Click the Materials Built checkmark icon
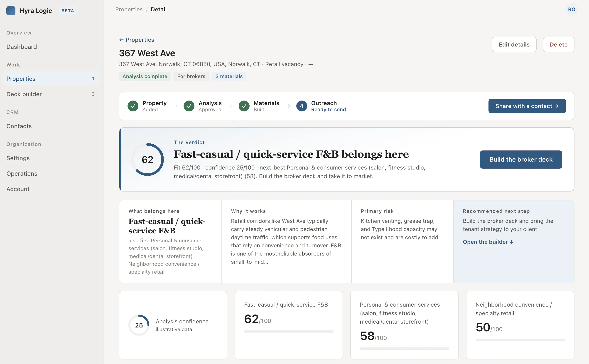This screenshot has height=364, width=589. coord(244,106)
